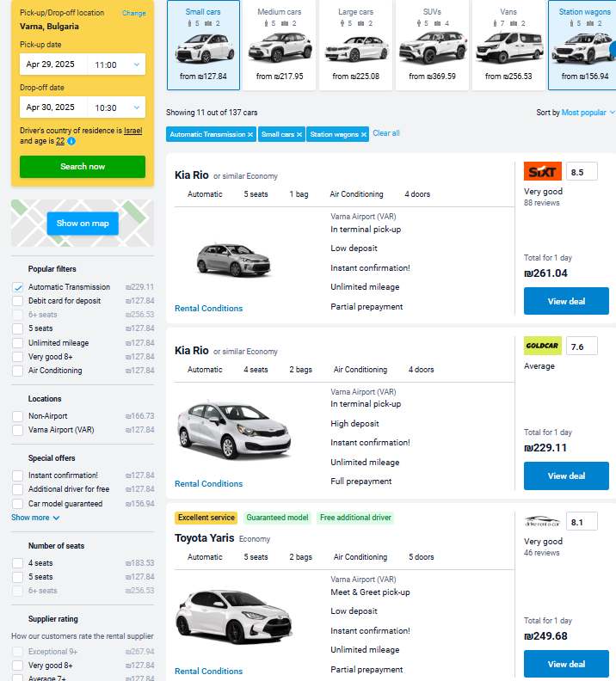The height and width of the screenshot is (681, 616).
Task: Change driver's age 22 link
Action: (60, 141)
